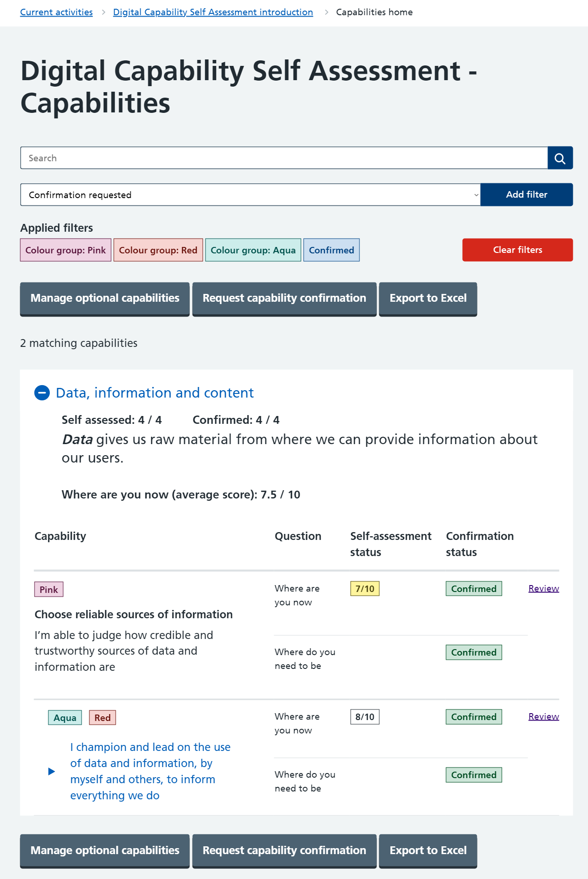Click the Capabilities home breadcrumb text
588x879 pixels.
pos(374,12)
